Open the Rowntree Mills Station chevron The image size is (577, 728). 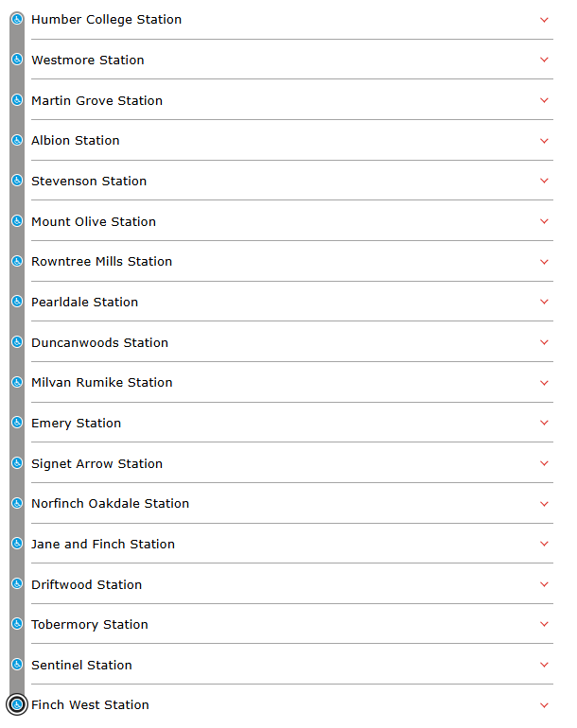(544, 262)
